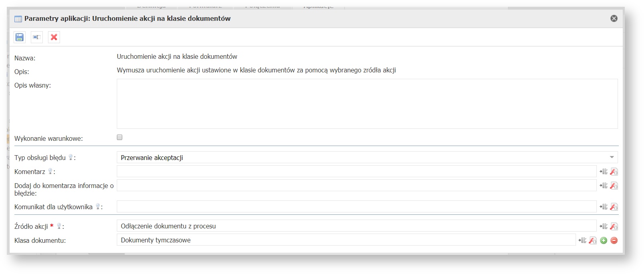Screen dimensions: 644x274
Task: Click the Źródło akcji field with Odłączenie dokumentu z procesu
Action: tap(356, 226)
